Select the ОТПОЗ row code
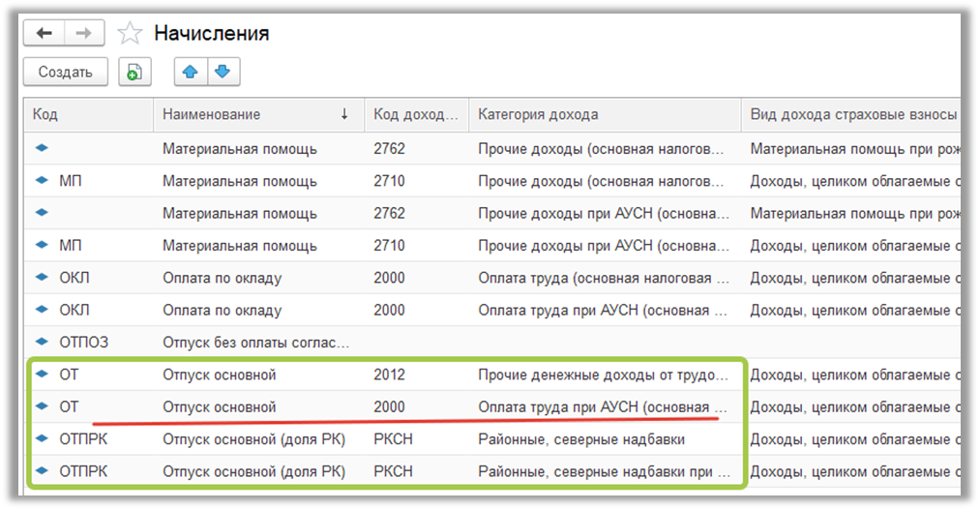This screenshot has width=980, height=510. pyautogui.click(x=84, y=343)
